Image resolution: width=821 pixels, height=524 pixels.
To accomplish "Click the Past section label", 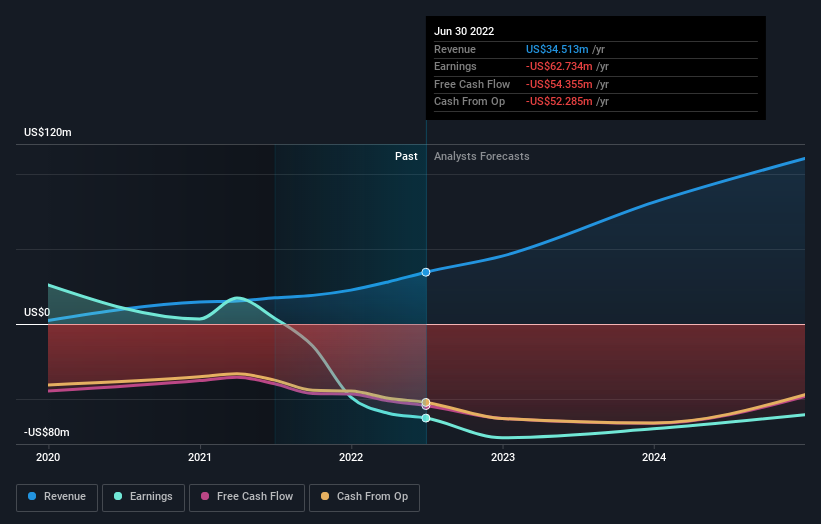I will pos(406,157).
